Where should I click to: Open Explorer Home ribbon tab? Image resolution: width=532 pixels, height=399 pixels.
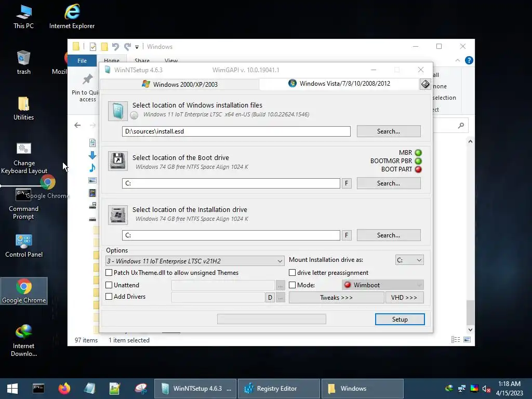point(112,60)
